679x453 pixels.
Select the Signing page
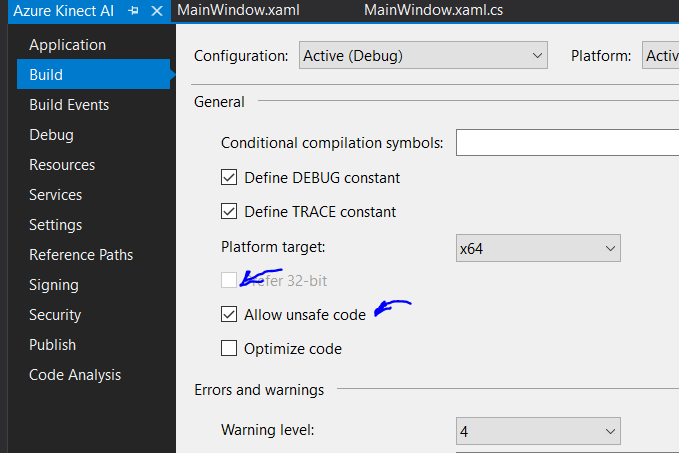click(x=55, y=285)
